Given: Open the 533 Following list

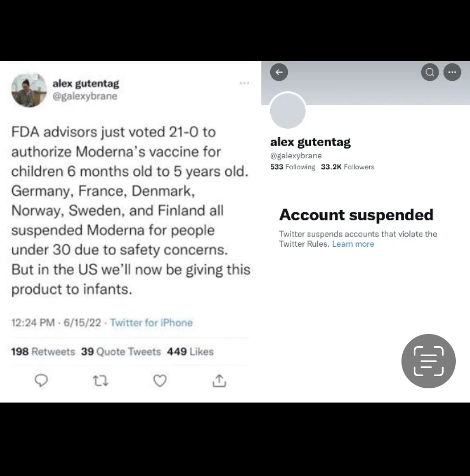Looking at the screenshot, I should coord(293,167).
